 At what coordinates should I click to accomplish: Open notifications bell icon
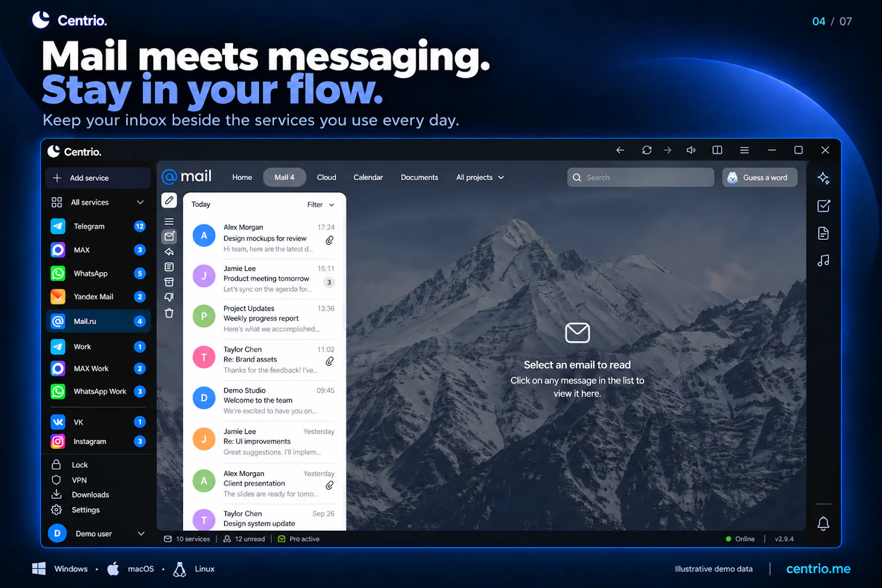tap(823, 524)
